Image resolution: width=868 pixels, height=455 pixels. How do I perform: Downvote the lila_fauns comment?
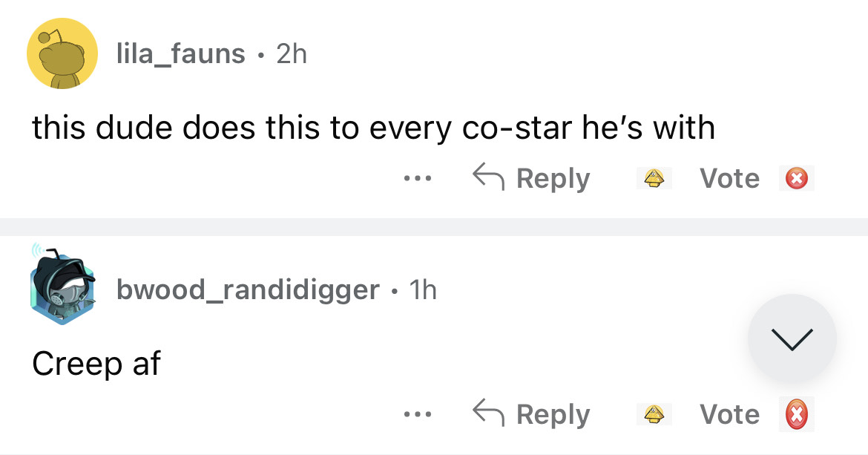[x=797, y=178]
